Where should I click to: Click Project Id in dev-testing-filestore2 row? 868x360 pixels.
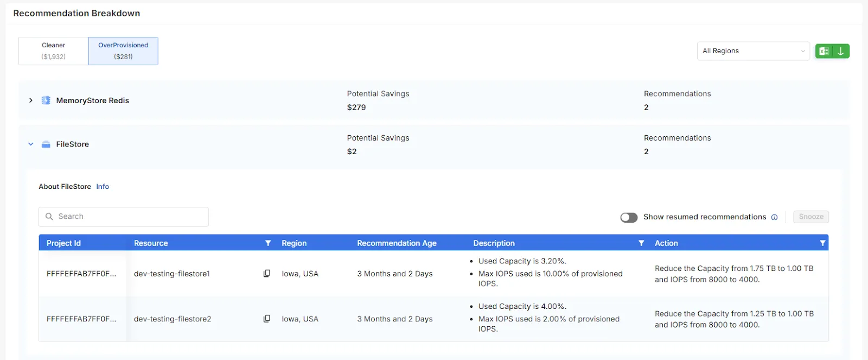[81, 319]
